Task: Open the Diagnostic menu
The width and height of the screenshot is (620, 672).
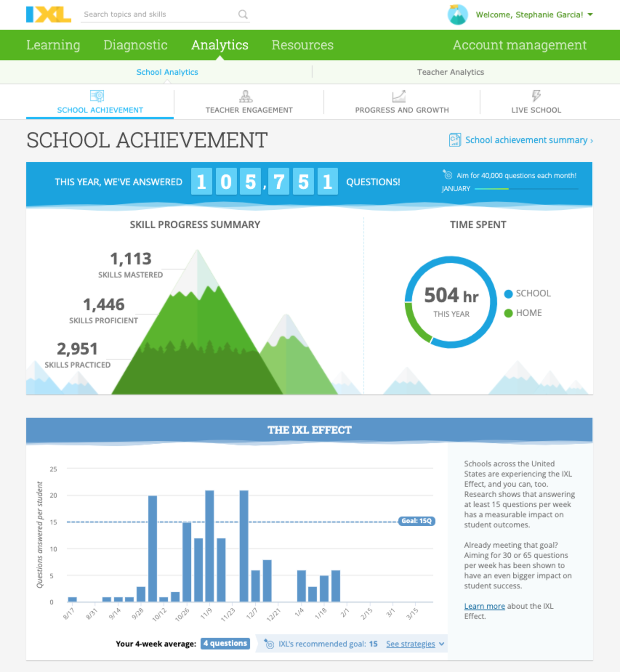Action: [x=135, y=45]
